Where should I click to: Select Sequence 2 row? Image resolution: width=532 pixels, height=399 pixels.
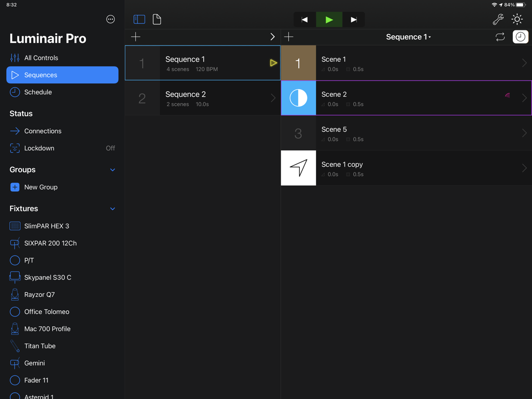[202, 98]
